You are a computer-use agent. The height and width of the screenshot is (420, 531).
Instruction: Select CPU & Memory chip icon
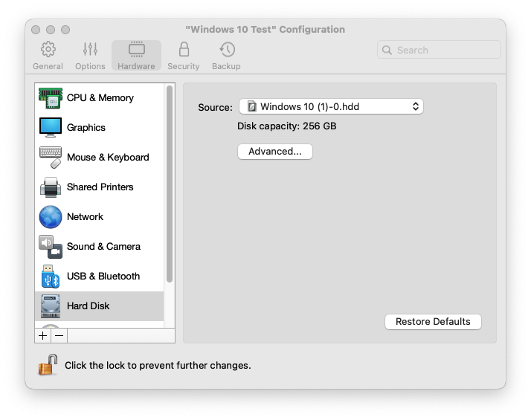click(51, 98)
